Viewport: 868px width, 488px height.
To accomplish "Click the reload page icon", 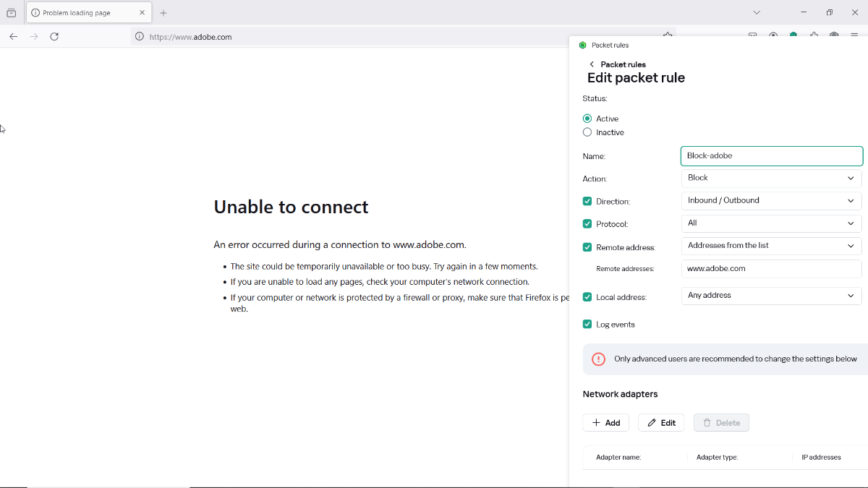I will (54, 37).
